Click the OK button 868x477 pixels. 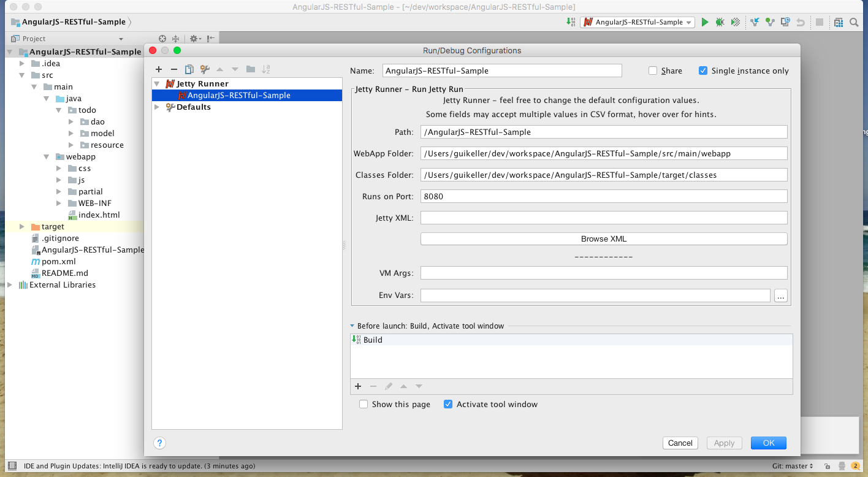click(x=769, y=443)
